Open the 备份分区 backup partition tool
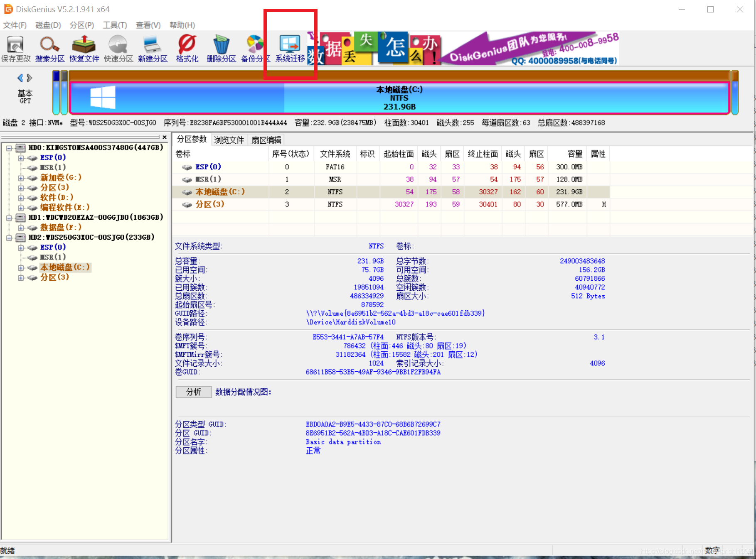 click(255, 49)
